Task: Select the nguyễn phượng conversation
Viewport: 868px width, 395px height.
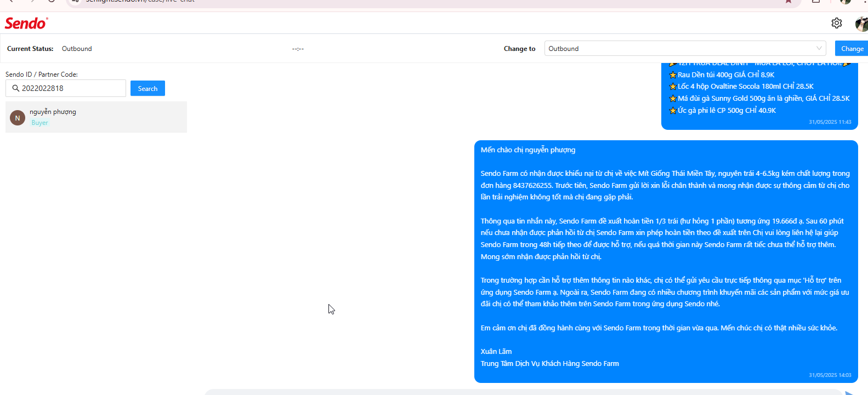Action: click(96, 117)
